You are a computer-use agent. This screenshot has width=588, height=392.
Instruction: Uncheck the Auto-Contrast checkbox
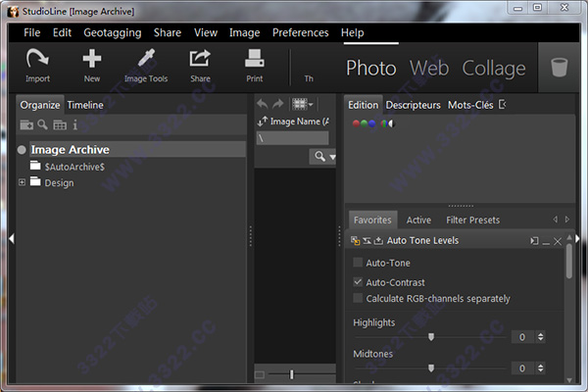[x=358, y=282]
